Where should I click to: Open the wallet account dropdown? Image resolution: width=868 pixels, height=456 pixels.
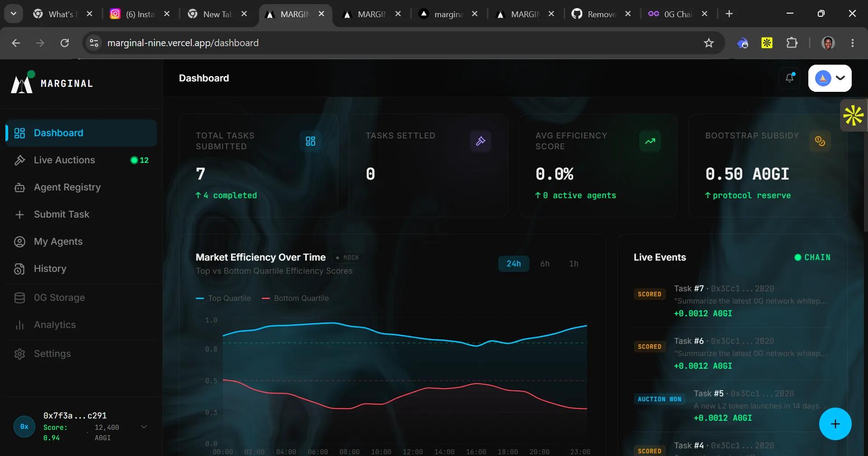click(x=830, y=78)
